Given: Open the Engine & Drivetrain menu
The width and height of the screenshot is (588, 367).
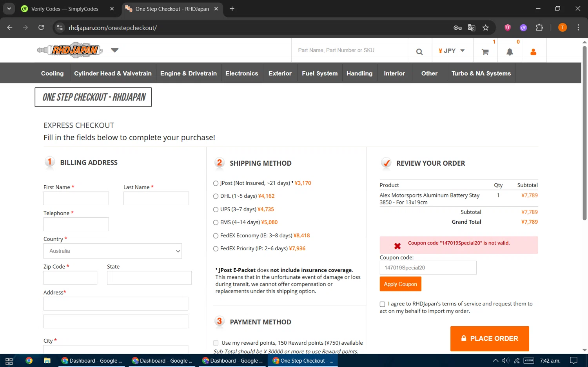Looking at the screenshot, I should [189, 73].
